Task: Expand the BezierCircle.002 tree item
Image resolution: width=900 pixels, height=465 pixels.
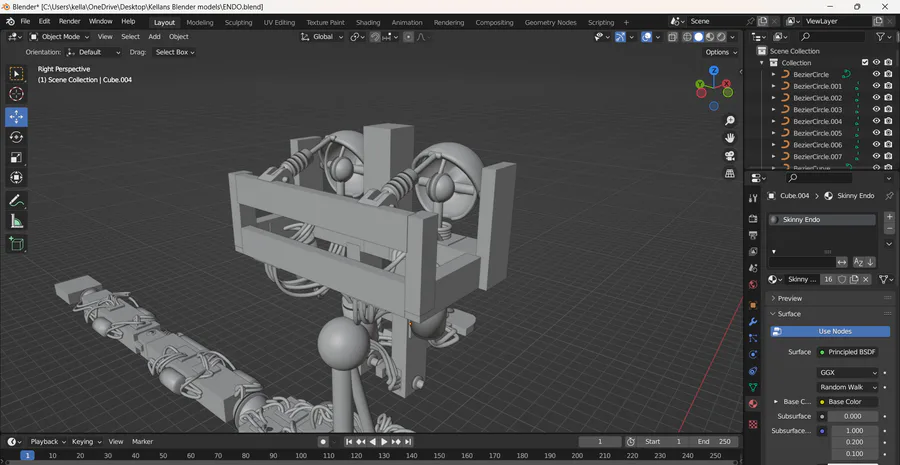Action: (773, 98)
